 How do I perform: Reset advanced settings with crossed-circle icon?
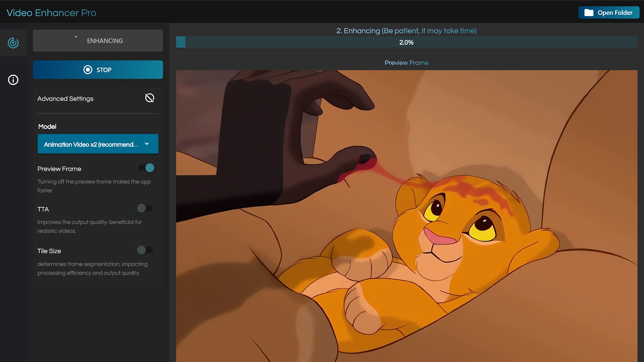tap(150, 98)
